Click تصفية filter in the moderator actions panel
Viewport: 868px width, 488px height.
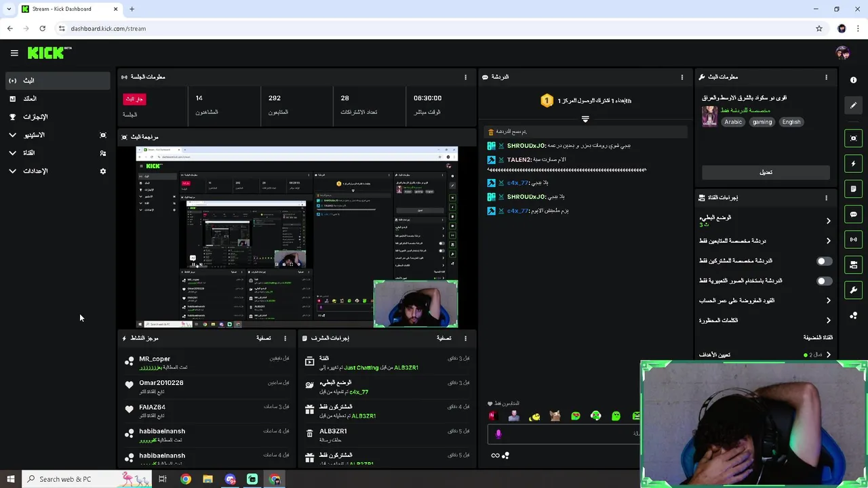(x=444, y=338)
